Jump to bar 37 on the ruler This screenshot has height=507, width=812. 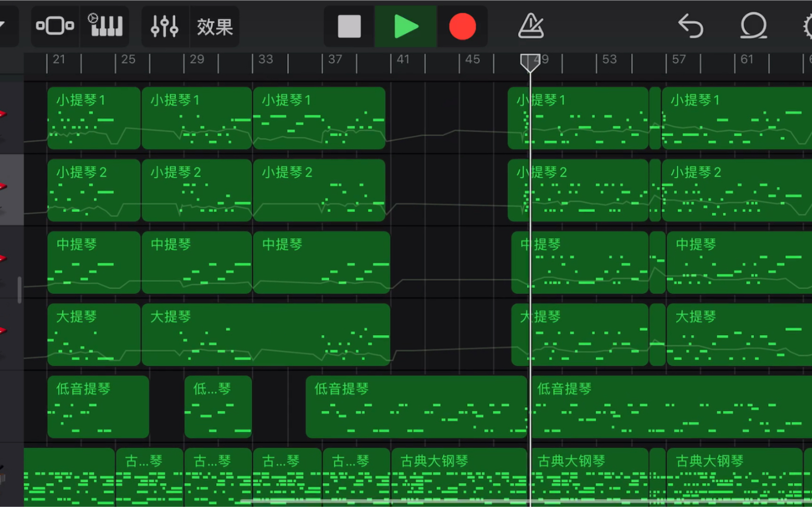tap(335, 60)
